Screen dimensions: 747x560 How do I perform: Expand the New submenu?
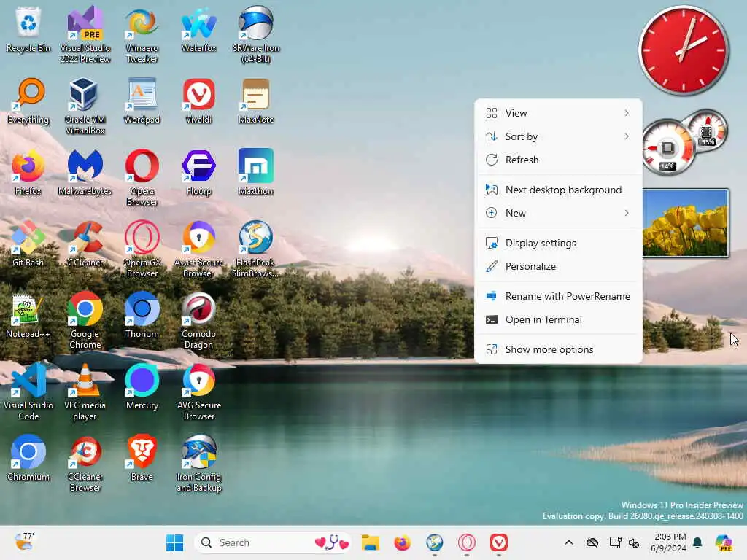pyautogui.click(x=558, y=213)
